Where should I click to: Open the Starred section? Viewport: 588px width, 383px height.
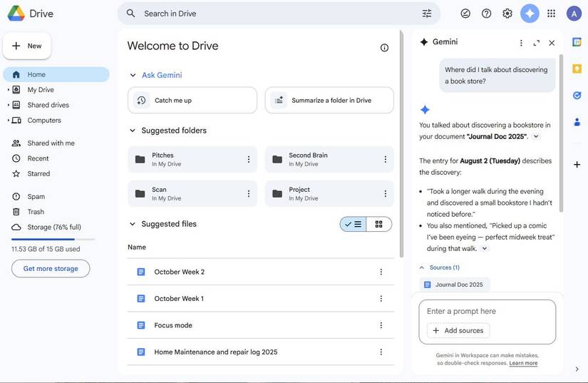[38, 173]
